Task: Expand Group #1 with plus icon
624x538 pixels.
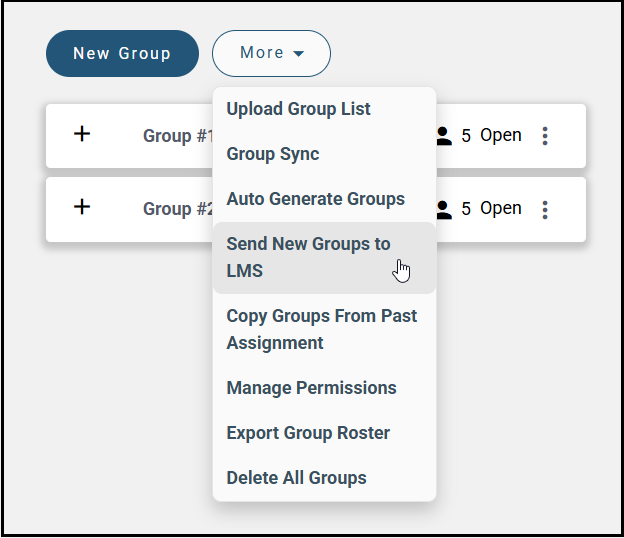Action: (x=82, y=134)
